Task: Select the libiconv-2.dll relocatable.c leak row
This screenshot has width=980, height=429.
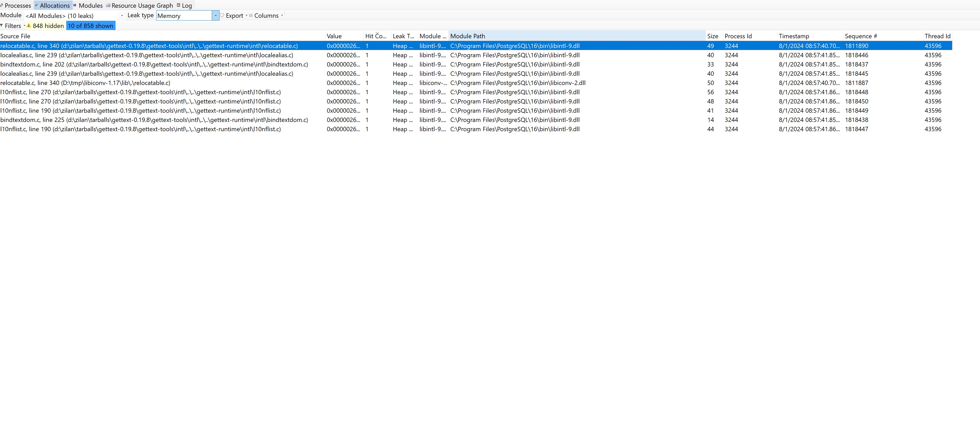Action: pyautogui.click(x=85, y=83)
